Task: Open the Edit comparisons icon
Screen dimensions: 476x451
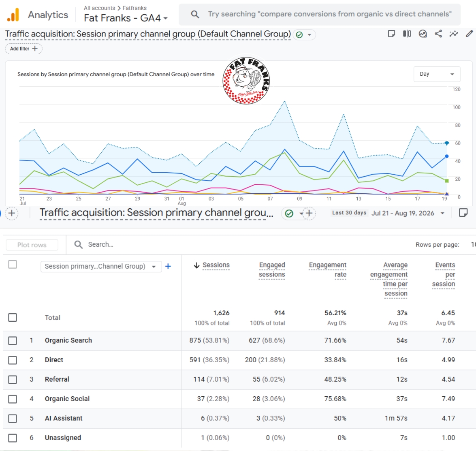Action: coord(407,34)
